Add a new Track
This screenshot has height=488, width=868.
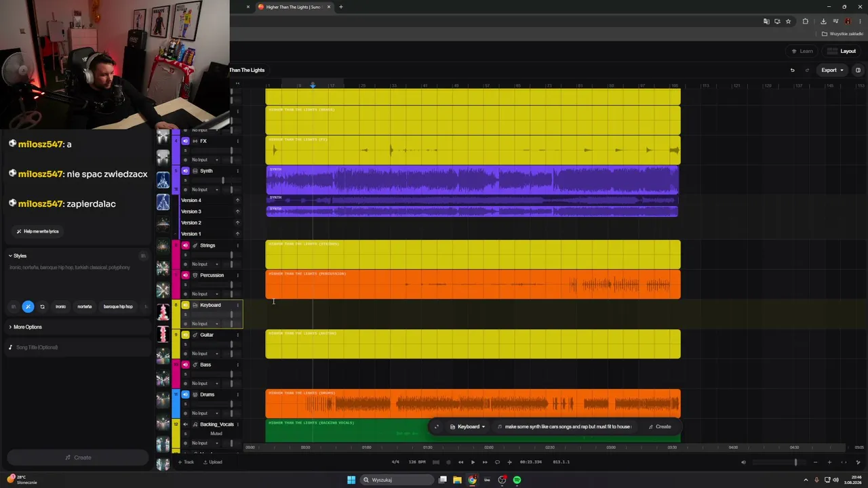(186, 462)
